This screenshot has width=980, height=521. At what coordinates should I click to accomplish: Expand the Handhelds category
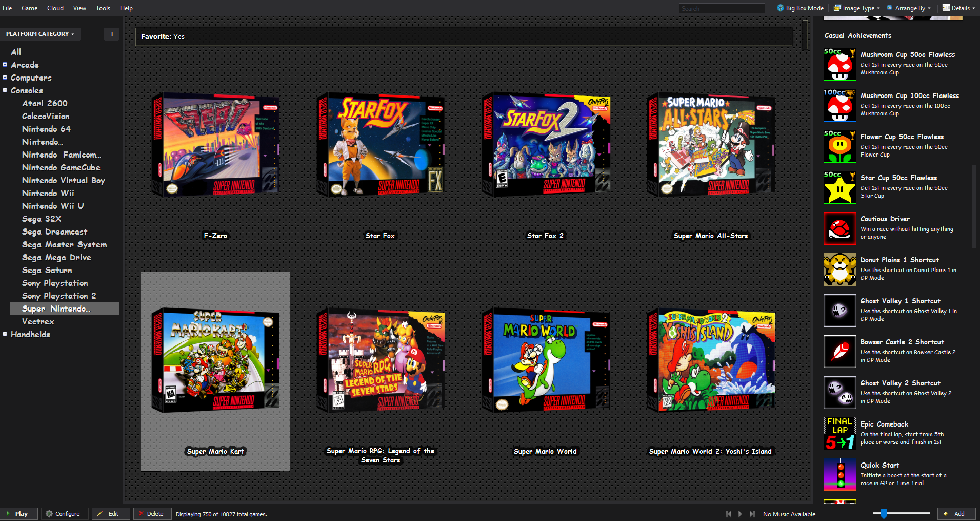[x=5, y=334]
